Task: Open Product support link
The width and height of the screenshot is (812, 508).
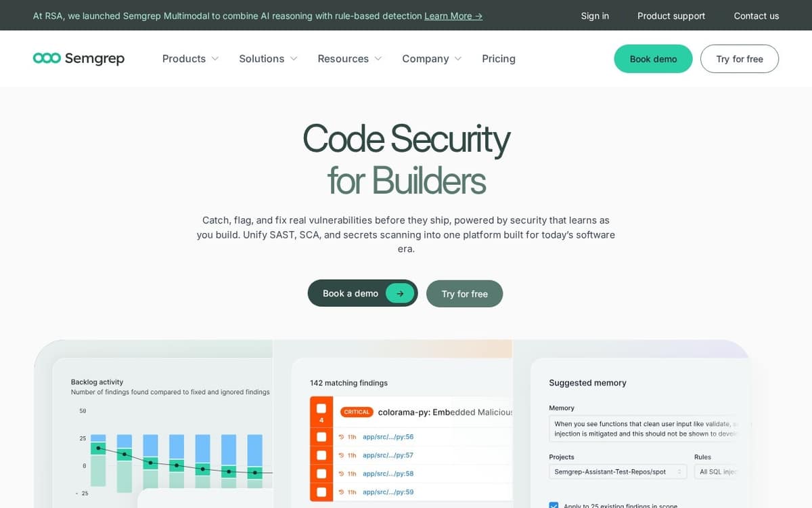Action: tap(671, 16)
